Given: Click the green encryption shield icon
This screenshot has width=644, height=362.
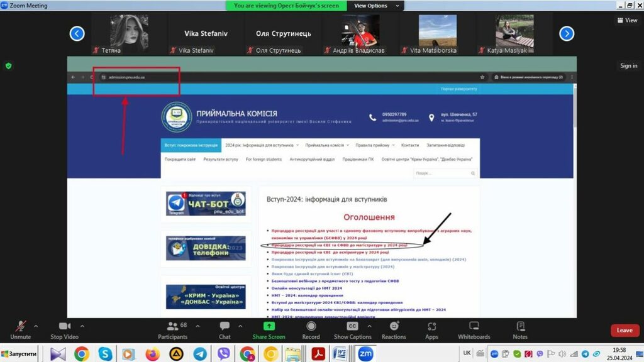Looking at the screenshot, I should tap(9, 65).
